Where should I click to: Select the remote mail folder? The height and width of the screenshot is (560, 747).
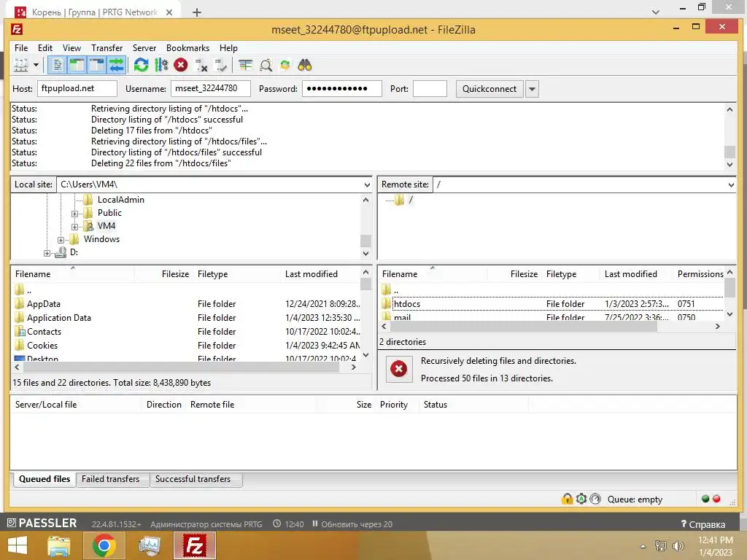click(x=402, y=317)
